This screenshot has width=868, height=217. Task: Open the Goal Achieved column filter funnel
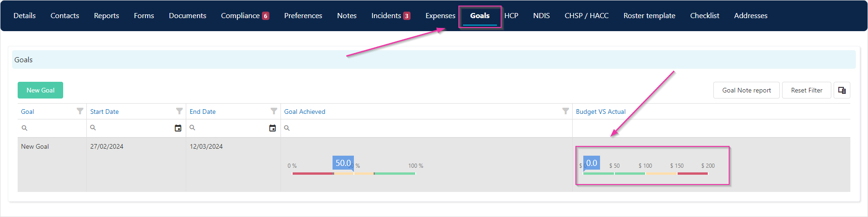[566, 111]
